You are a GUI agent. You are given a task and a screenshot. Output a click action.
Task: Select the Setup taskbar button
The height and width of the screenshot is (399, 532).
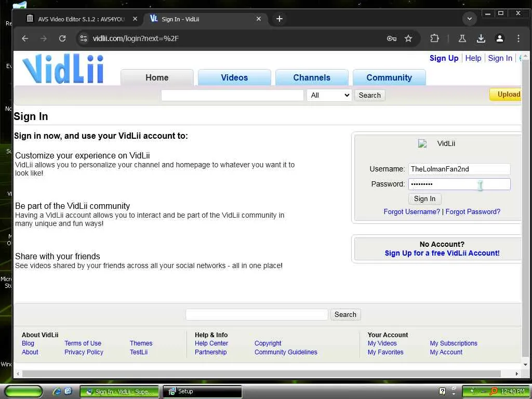[x=202, y=392]
